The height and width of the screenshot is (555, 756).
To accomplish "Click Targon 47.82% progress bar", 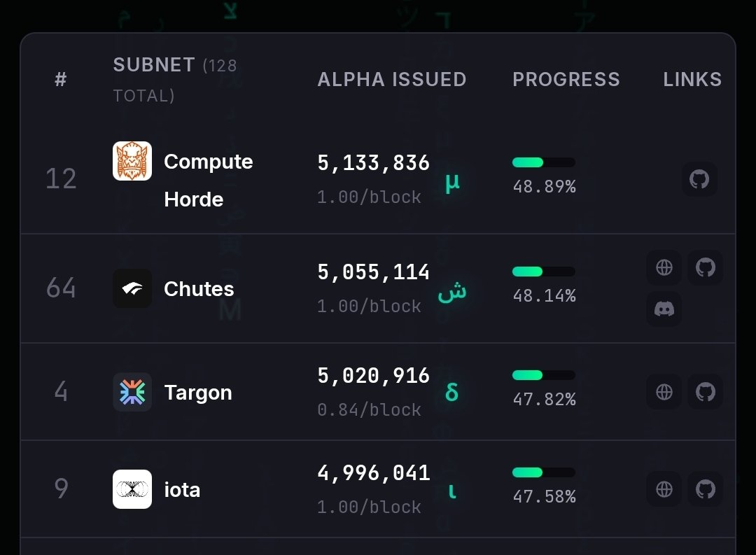I will pyautogui.click(x=544, y=375).
